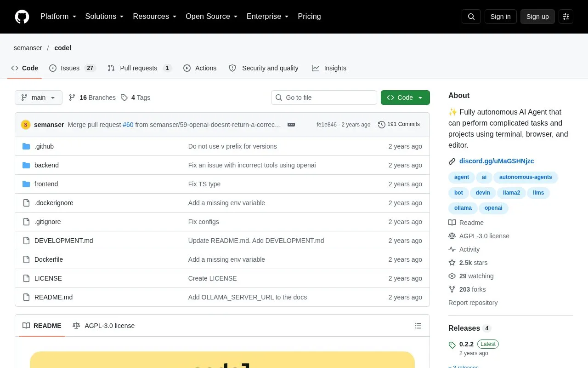Expand the Open Source menu
The height and width of the screenshot is (368, 588).
[212, 17]
